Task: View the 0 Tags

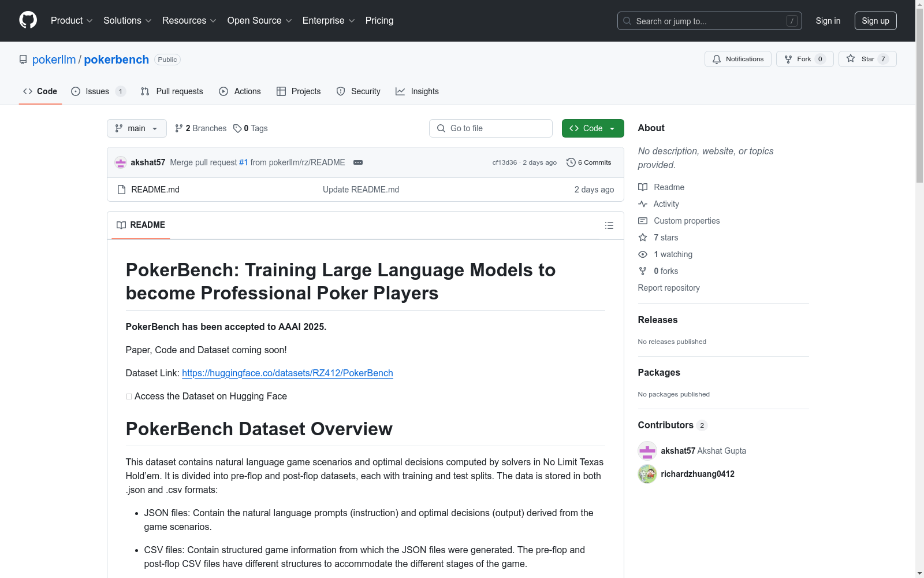Action: [x=251, y=128]
